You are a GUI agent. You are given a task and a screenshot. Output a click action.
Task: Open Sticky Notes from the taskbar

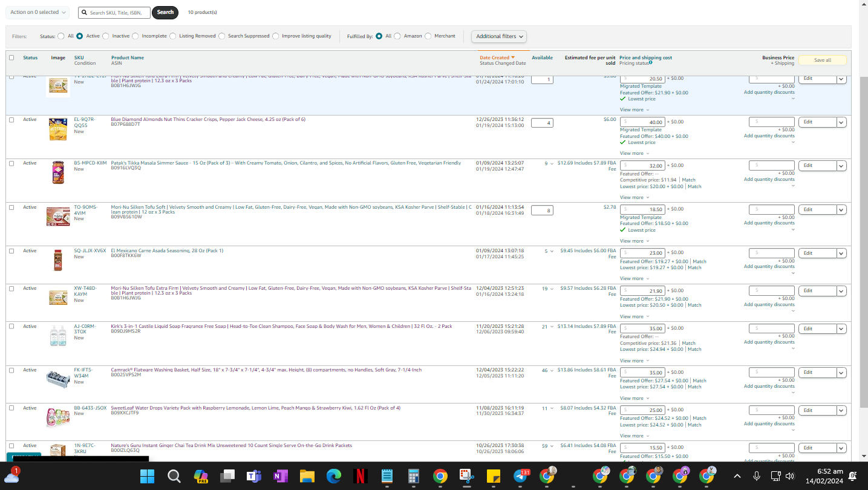493,477
